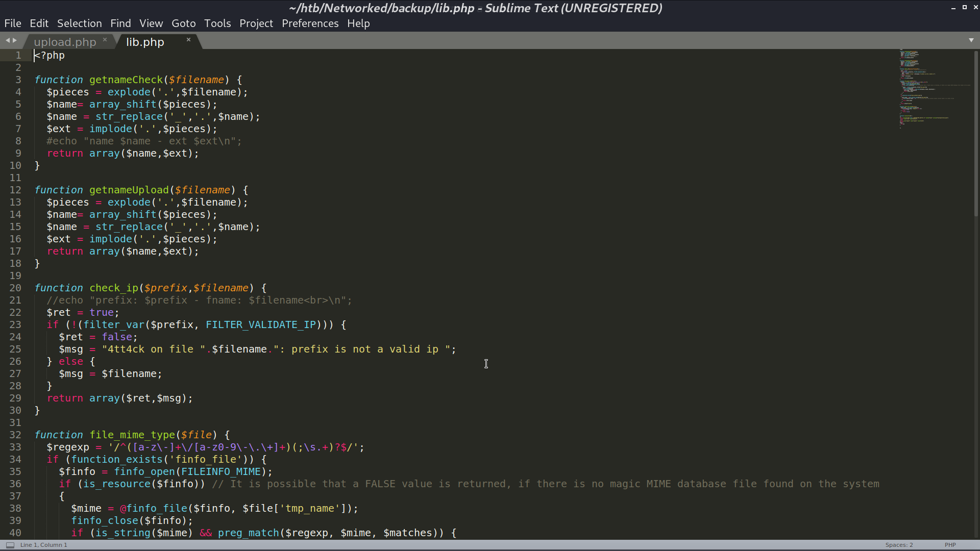Place cursor on getnameCheck function name
This screenshot has width=980, height=551.
point(126,80)
